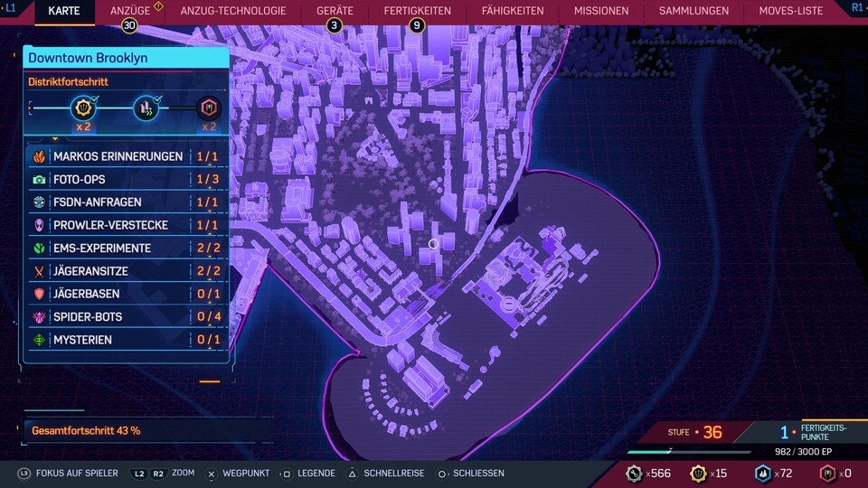Click the 982 / 3000 EP text
The height and width of the screenshot is (488, 868).
pyautogui.click(x=803, y=452)
